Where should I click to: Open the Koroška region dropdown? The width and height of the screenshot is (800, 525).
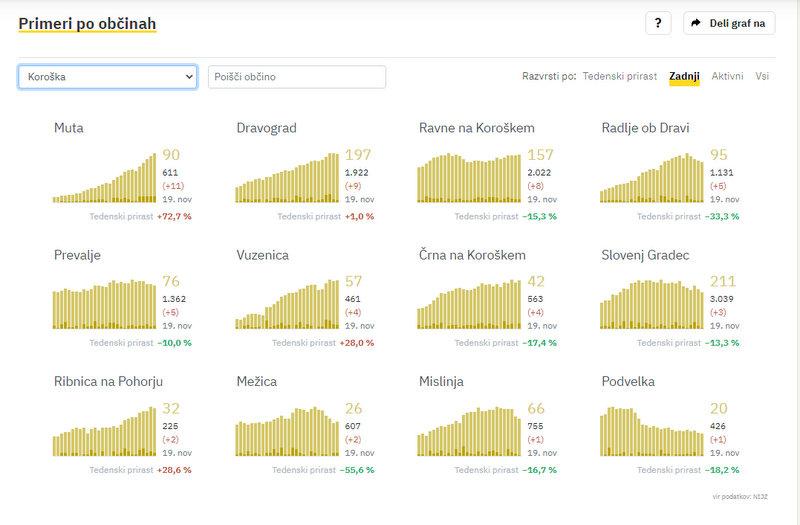[x=107, y=77]
